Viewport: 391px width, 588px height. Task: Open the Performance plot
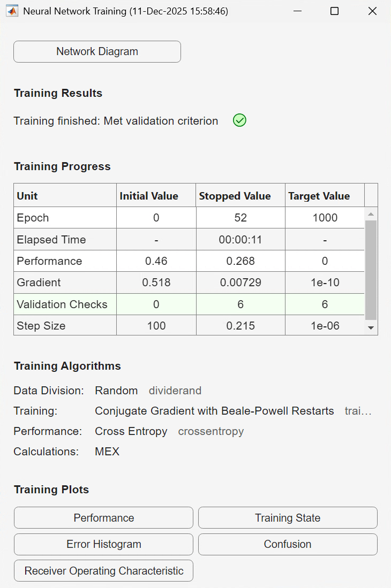click(x=103, y=518)
